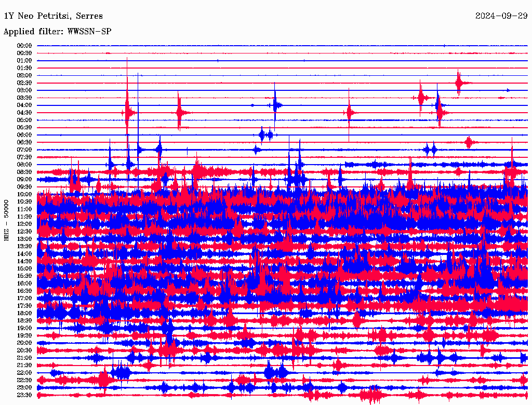Click the station title Neo Petritsi, Serres
Image resolution: width=532 pixels, height=405 pixels.
[x=53, y=16]
